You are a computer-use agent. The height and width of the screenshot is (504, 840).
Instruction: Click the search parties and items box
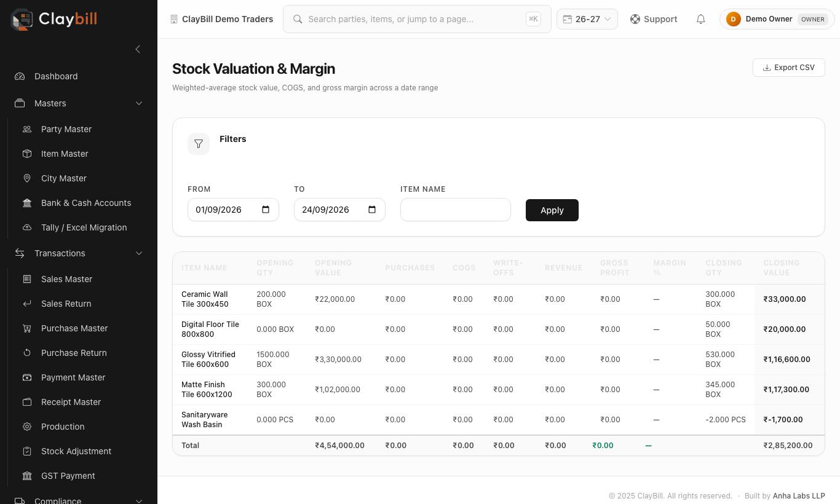pos(417,19)
